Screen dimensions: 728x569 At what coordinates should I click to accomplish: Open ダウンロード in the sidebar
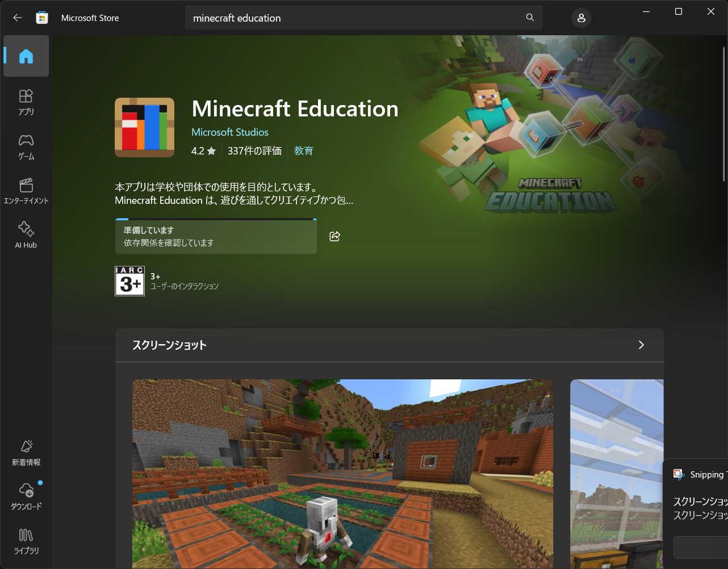(x=26, y=497)
